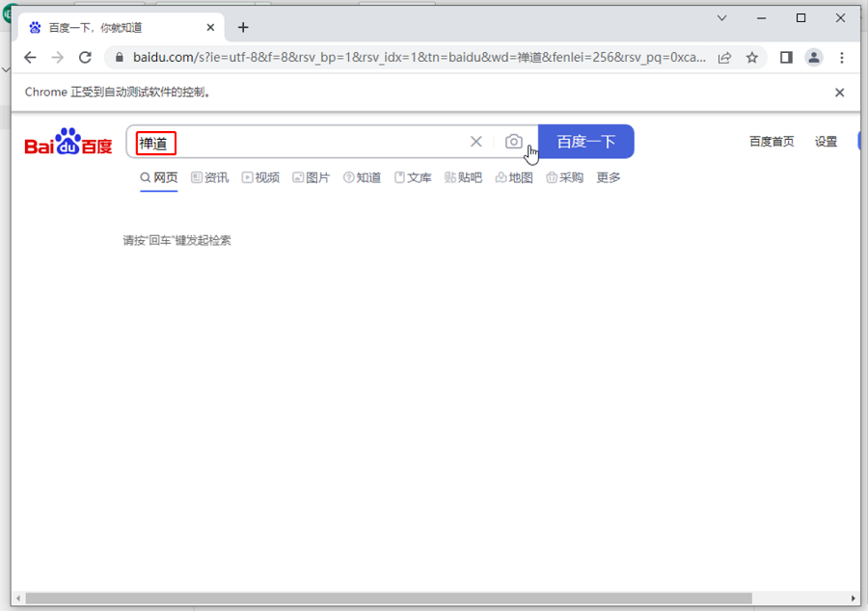Expand the 更多 options
The height and width of the screenshot is (611, 868).
609,177
